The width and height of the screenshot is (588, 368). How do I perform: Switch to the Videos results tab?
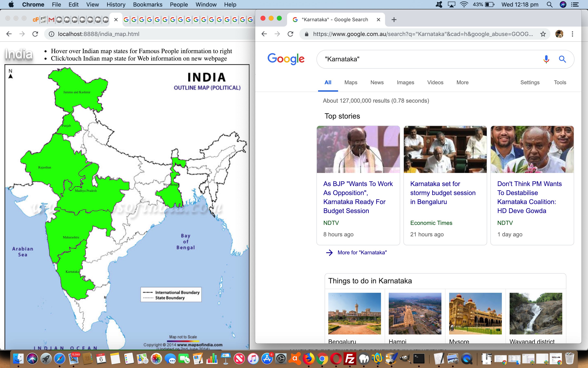(x=435, y=83)
